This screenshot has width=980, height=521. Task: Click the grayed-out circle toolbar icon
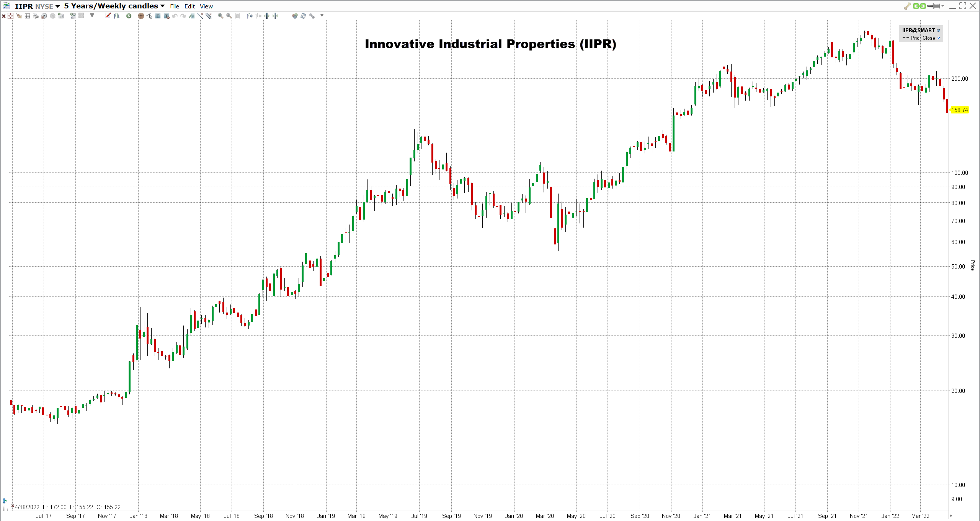[52, 16]
